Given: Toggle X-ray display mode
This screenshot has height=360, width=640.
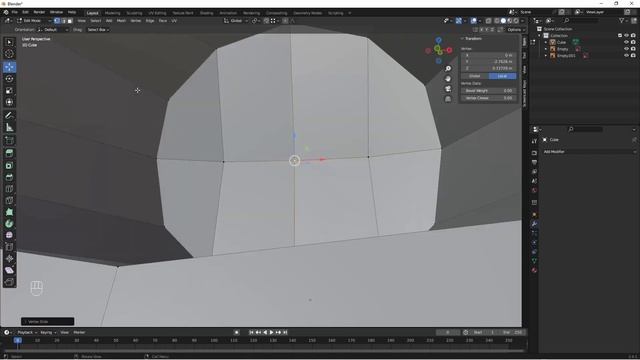Looking at the screenshot, I should 489,20.
